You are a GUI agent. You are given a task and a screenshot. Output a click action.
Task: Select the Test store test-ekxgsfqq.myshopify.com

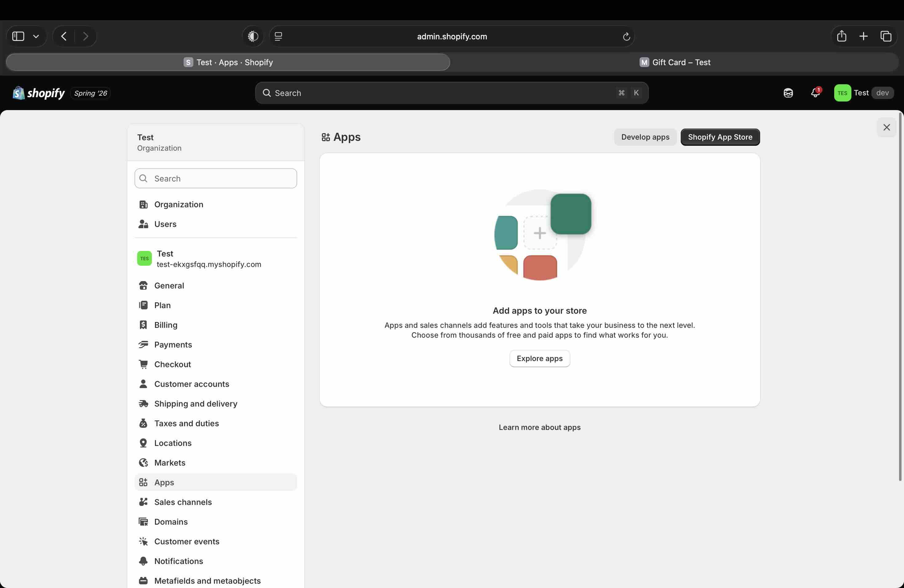216,259
